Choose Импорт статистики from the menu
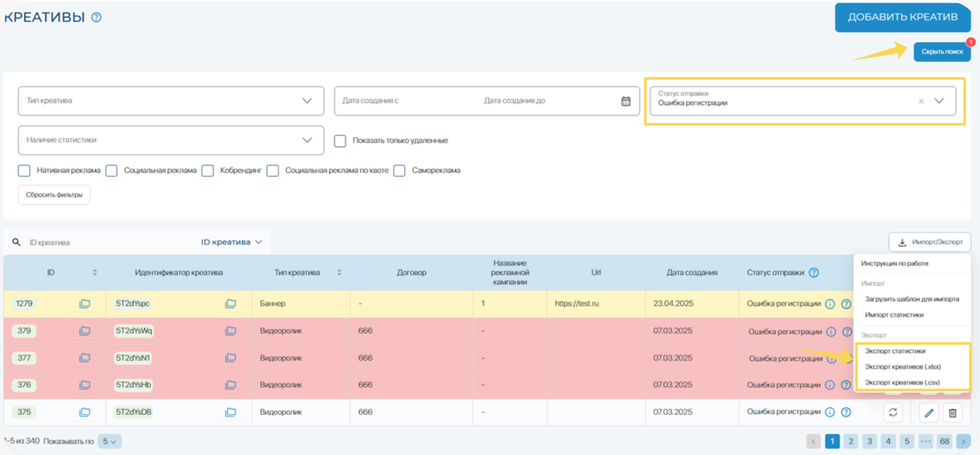This screenshot has height=455, width=980. (894, 315)
